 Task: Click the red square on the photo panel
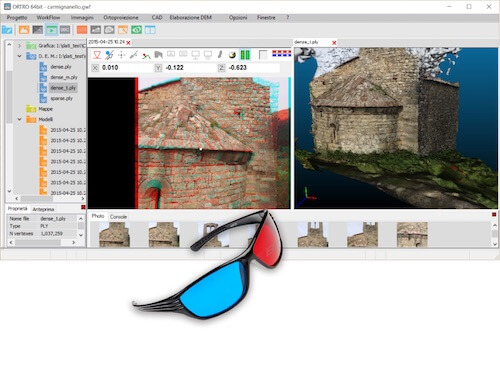tap(494, 215)
